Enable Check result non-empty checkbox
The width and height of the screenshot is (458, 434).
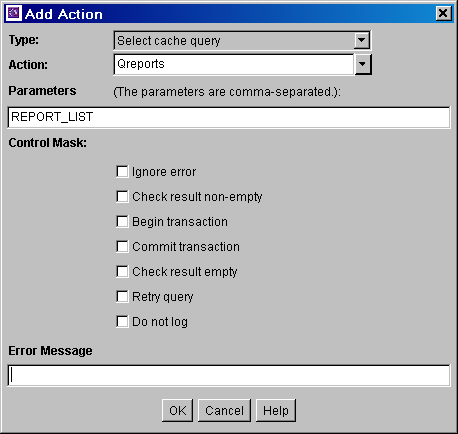(122, 197)
